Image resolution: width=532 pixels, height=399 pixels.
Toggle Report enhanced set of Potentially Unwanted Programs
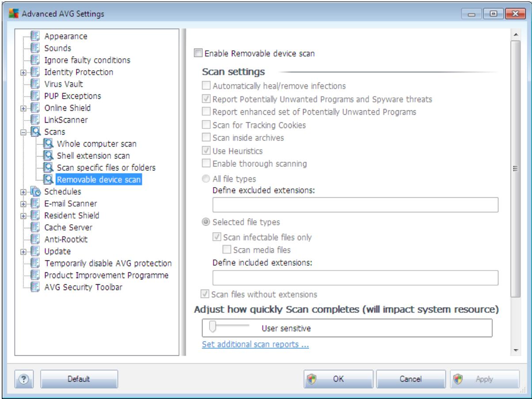pos(207,112)
